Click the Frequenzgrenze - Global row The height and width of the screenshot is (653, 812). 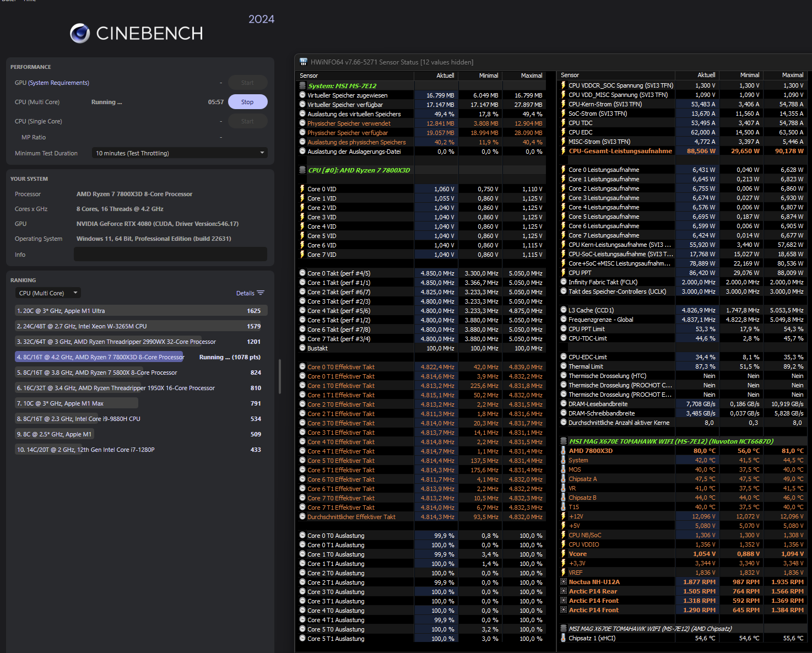point(683,320)
